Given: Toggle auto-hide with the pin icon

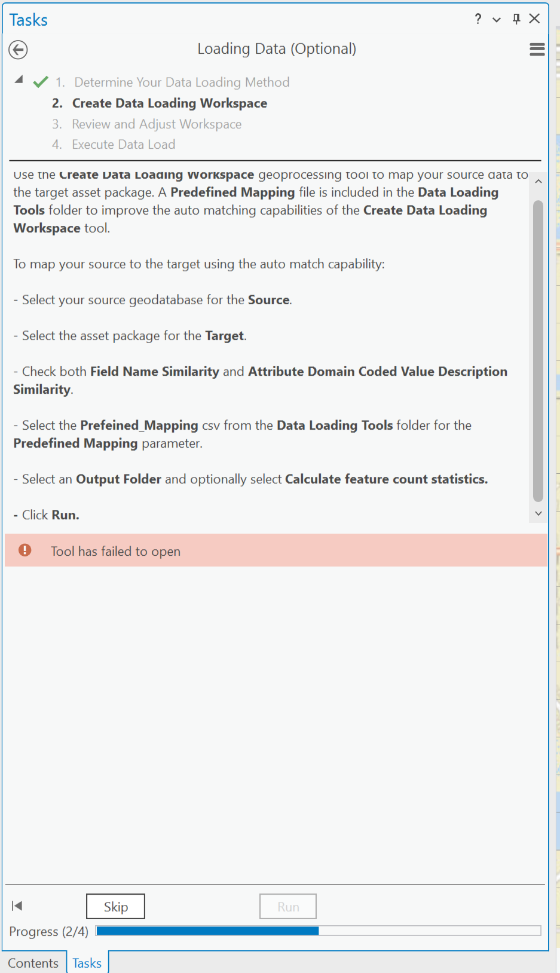Looking at the screenshot, I should 515,19.
